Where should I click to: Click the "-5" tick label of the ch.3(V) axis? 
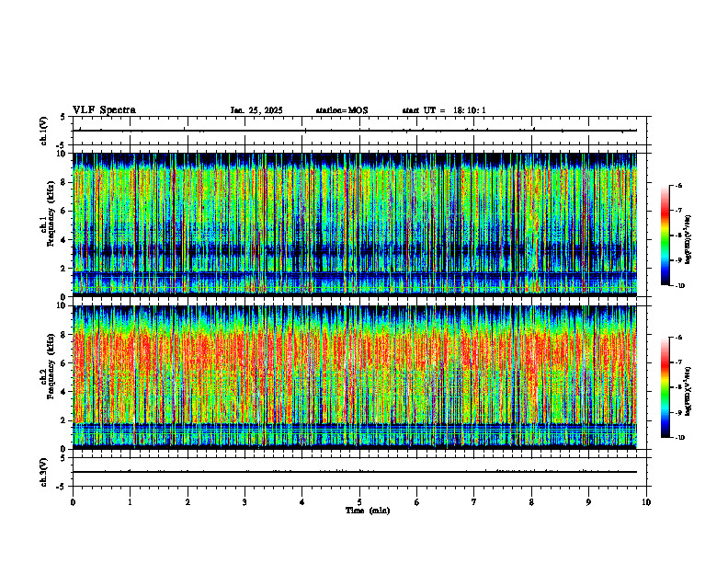[x=62, y=487]
